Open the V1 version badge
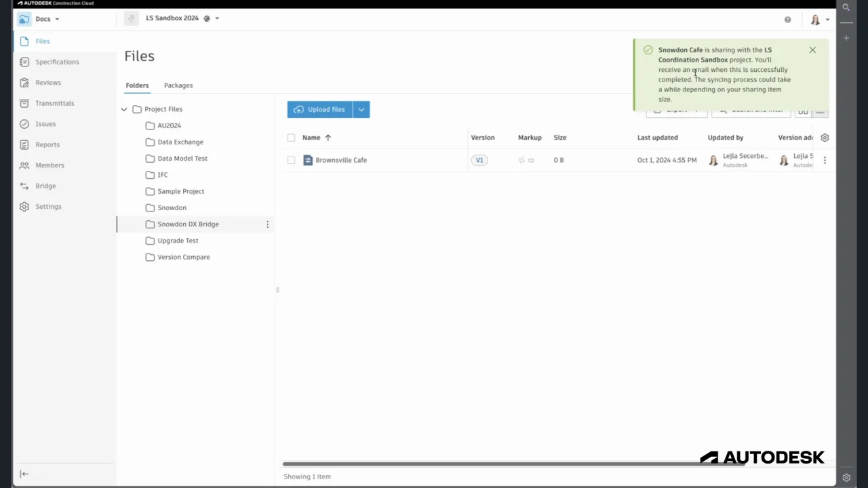This screenshot has width=868, height=488. click(479, 160)
